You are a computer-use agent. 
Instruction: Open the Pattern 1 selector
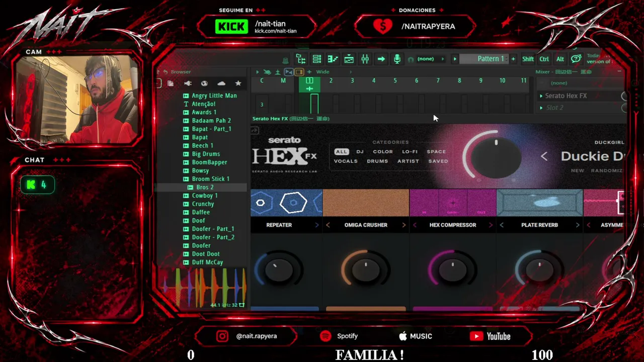point(484,59)
